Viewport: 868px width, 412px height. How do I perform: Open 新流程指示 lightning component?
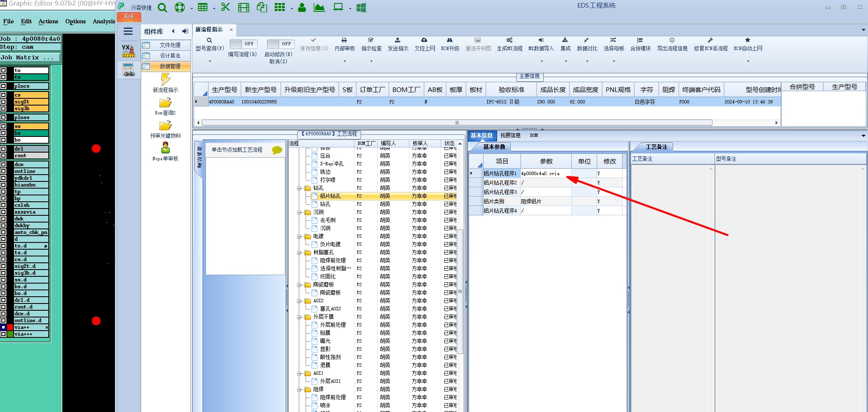pyautogui.click(x=165, y=83)
